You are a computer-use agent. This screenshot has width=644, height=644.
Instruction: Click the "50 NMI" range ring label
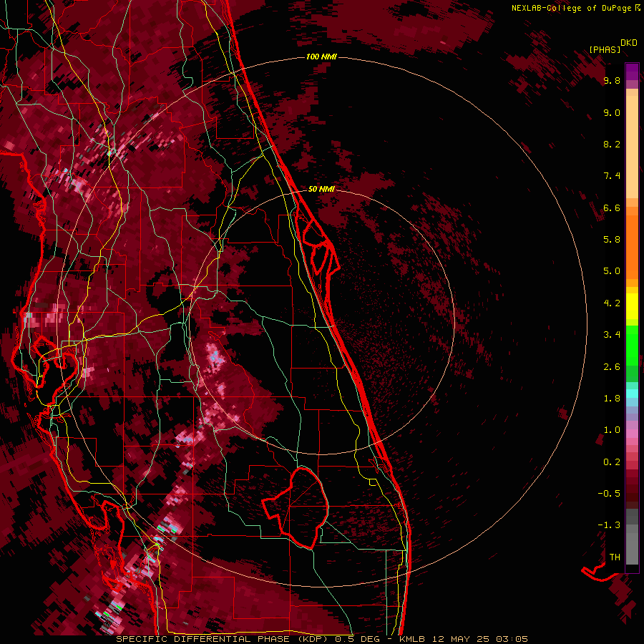click(321, 189)
